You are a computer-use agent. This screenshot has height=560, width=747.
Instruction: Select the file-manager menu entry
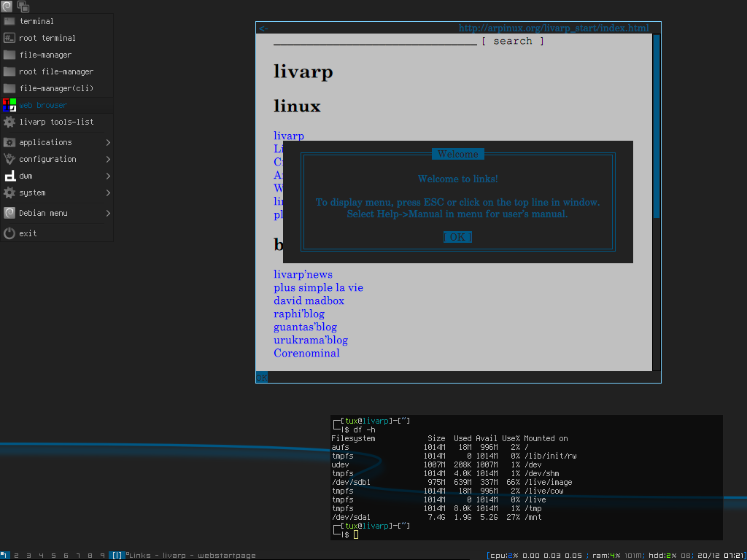tap(57, 55)
